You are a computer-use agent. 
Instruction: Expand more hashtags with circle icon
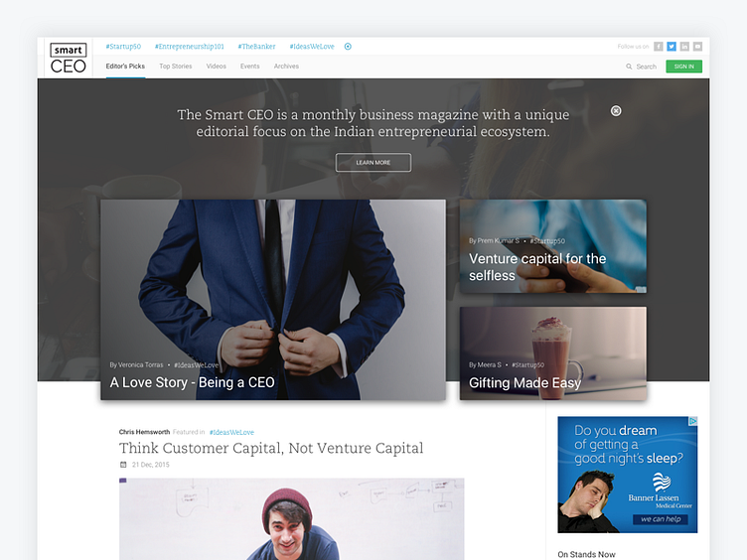[348, 47]
